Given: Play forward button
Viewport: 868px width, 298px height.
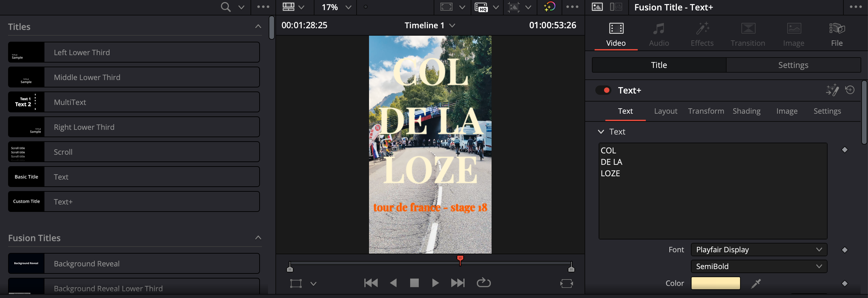Looking at the screenshot, I should (x=435, y=283).
